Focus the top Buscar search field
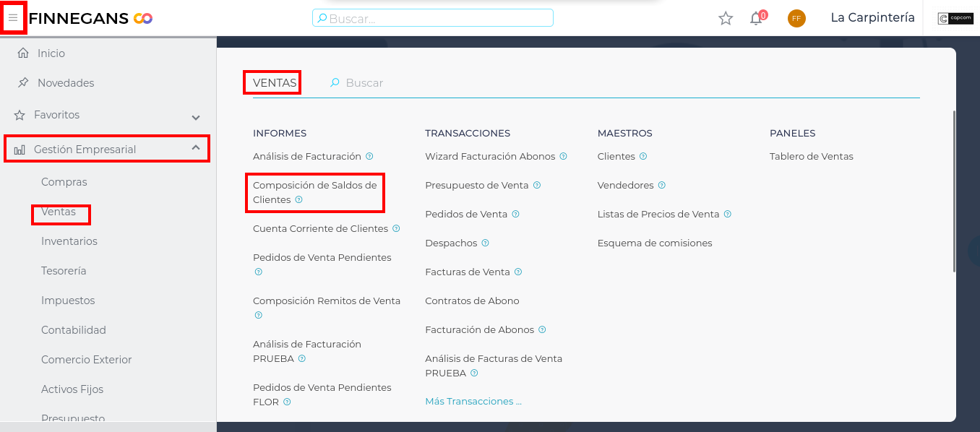 433,18
